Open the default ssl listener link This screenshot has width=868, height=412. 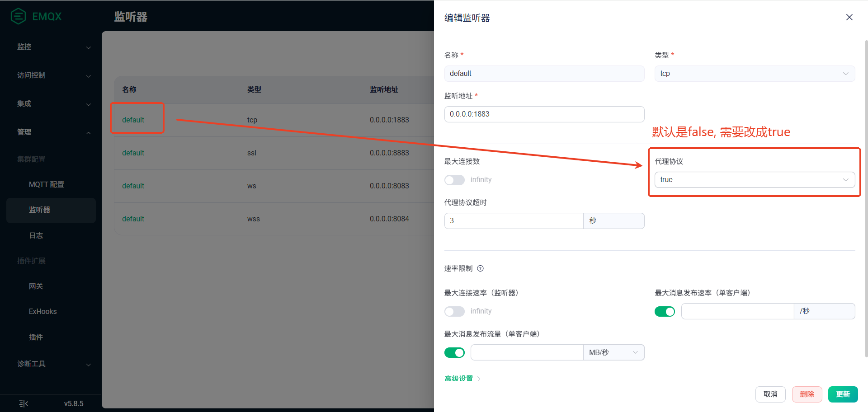tap(133, 153)
